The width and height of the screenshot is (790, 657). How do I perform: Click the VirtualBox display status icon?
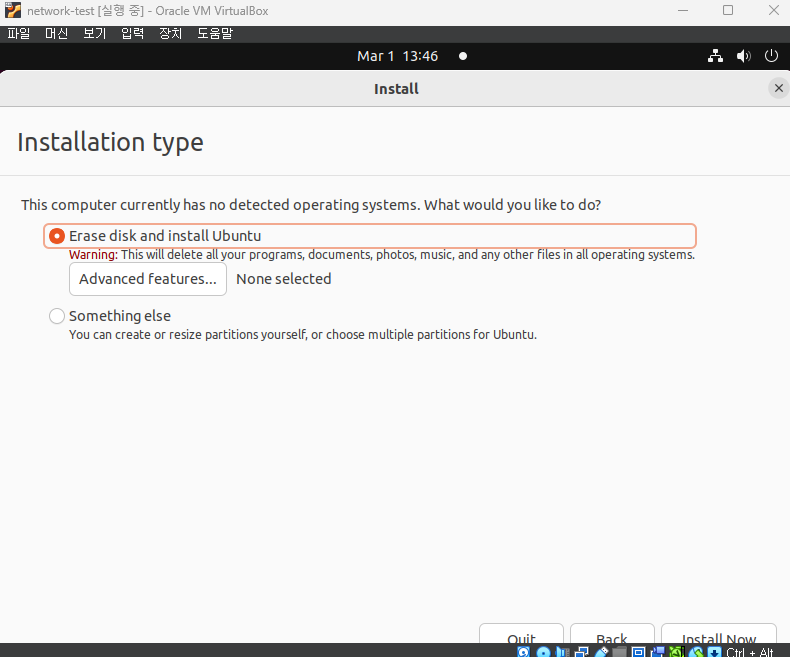[638, 652]
